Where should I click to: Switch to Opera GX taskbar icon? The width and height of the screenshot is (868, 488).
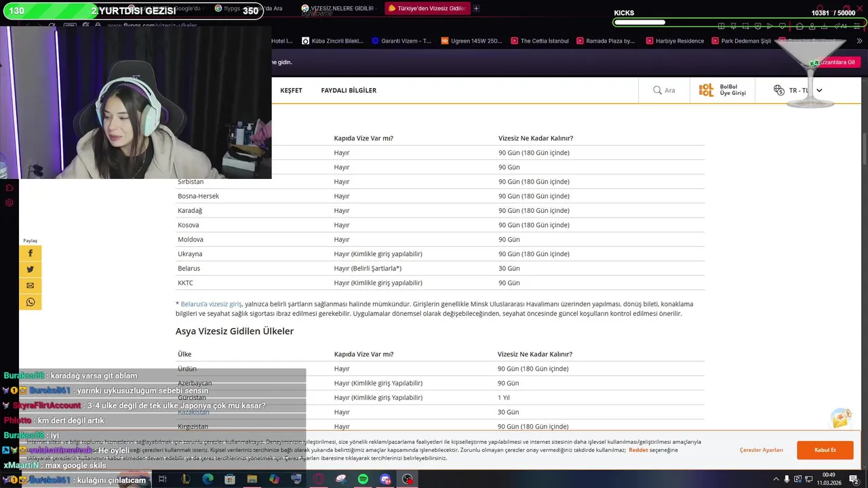[x=319, y=479]
